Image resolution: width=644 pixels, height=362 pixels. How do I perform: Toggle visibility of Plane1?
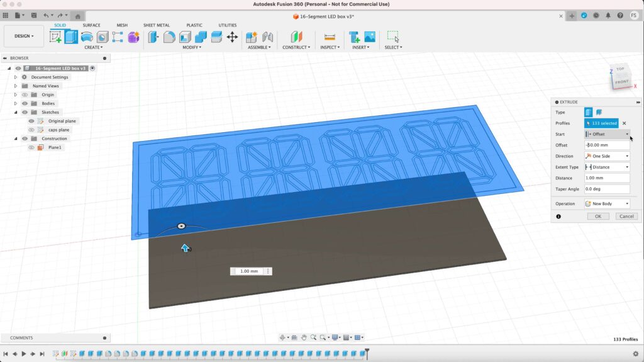31,147
